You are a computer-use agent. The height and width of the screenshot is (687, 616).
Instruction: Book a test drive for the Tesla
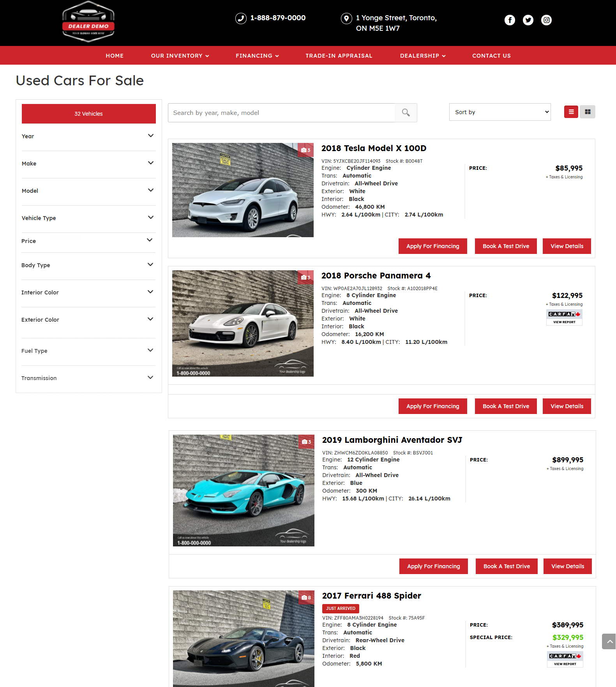506,246
